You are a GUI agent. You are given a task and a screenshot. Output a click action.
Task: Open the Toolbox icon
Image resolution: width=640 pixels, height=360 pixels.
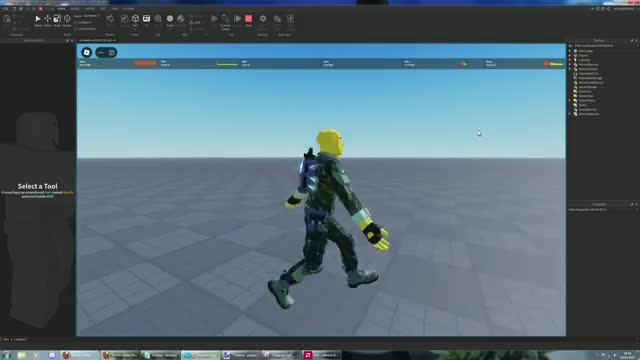pyautogui.click(x=124, y=19)
